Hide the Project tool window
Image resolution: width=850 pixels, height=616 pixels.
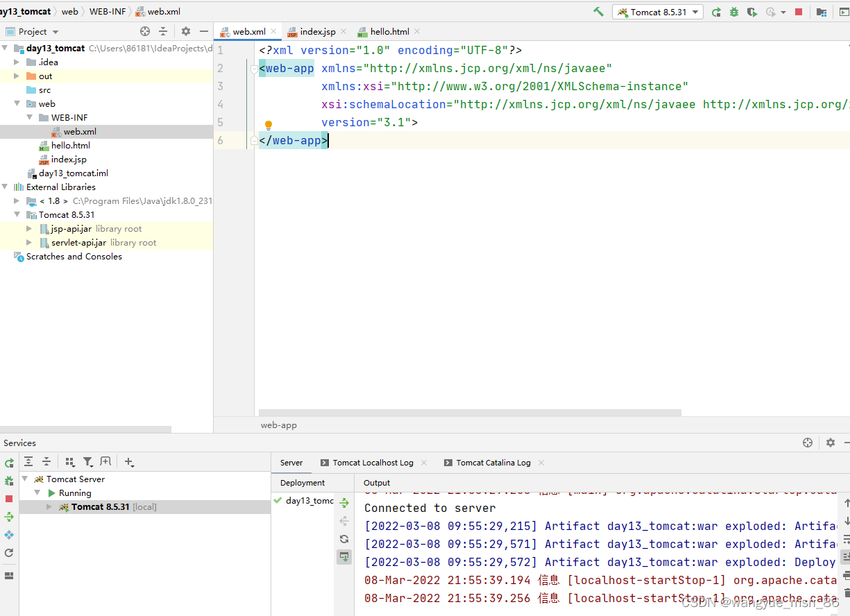(x=204, y=31)
